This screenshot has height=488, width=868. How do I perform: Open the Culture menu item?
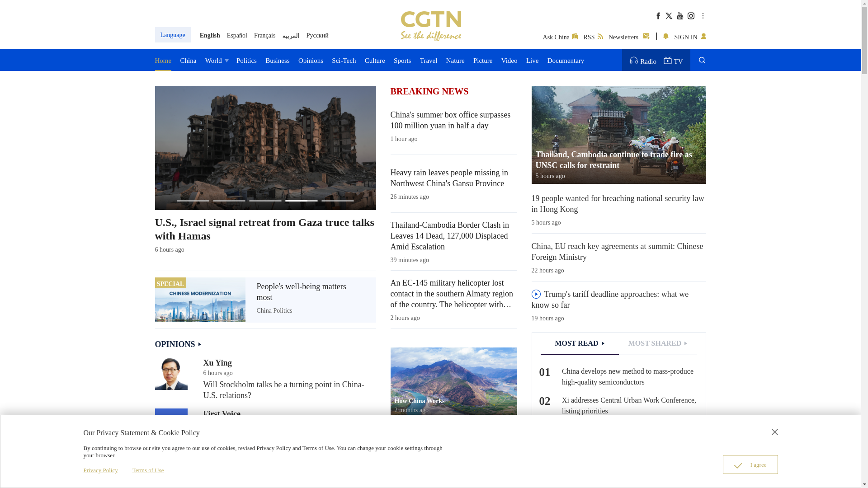tap(375, 61)
